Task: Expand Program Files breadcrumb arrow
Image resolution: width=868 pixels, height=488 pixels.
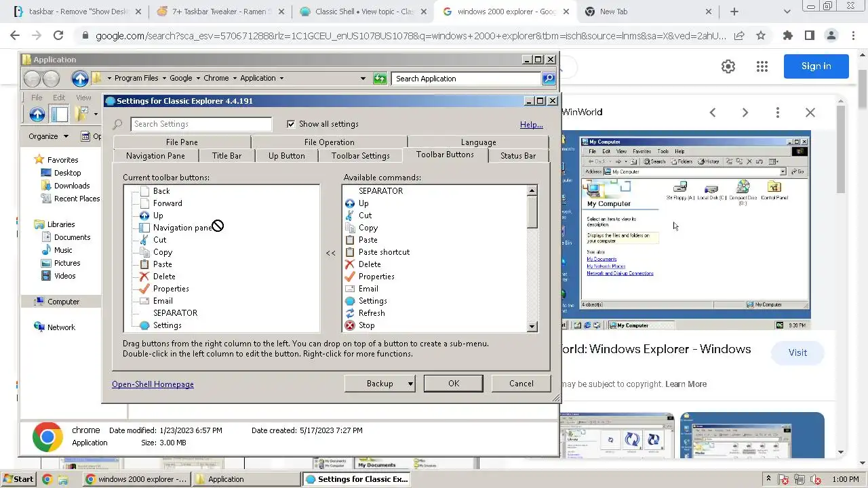Action: pyautogui.click(x=163, y=79)
